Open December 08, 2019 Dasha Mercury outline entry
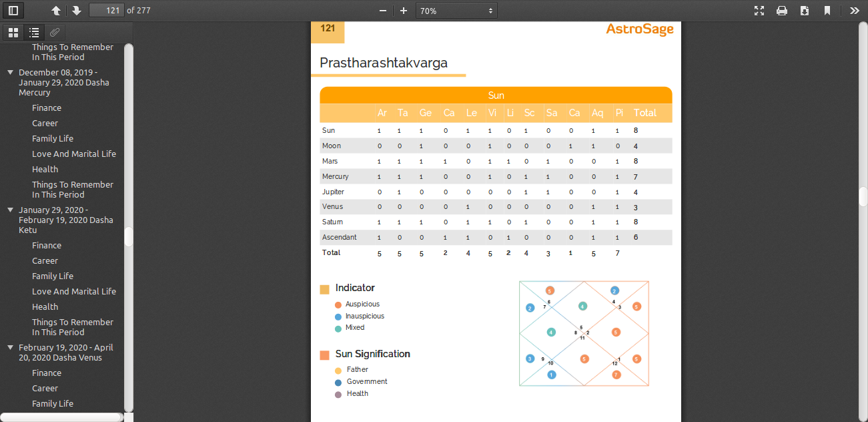Viewport: 868px width, 422px height. click(x=64, y=82)
